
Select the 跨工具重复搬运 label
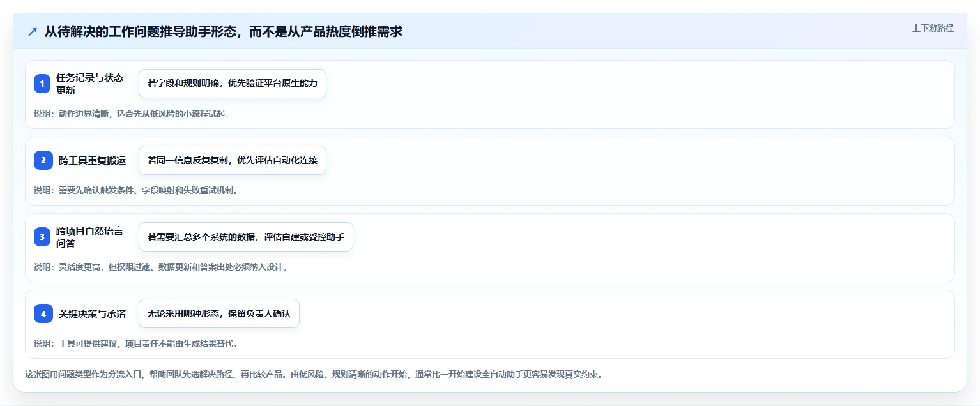93,160
